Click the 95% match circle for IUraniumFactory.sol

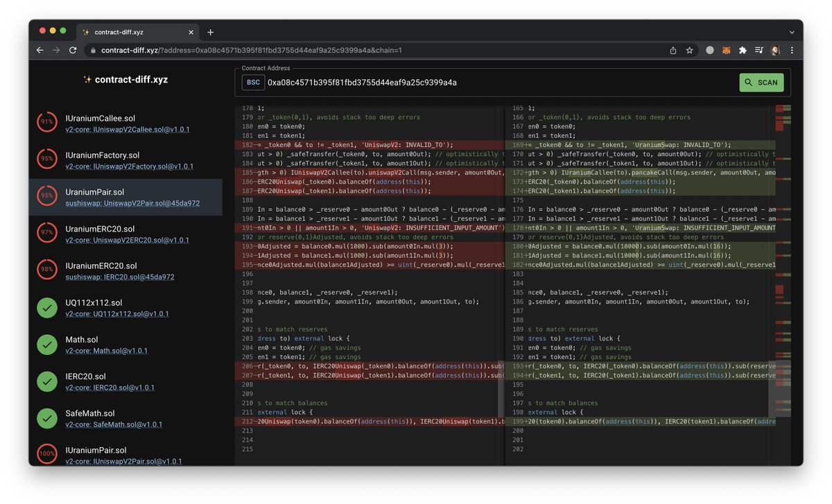tap(47, 159)
